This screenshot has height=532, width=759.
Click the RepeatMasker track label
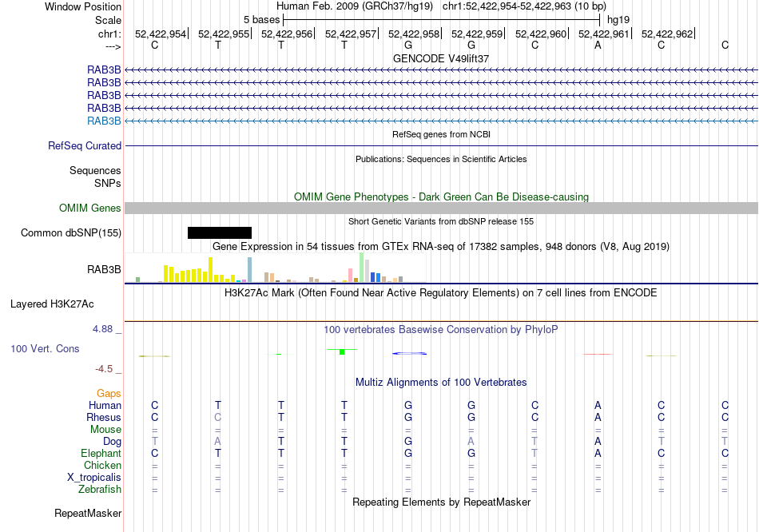[x=88, y=513]
